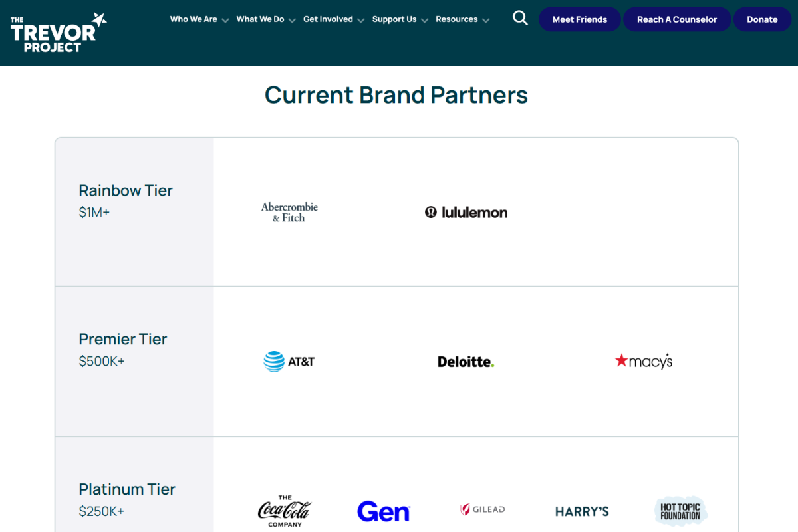798x532 pixels.
Task: Click the lululemon logo
Action: [x=465, y=211]
